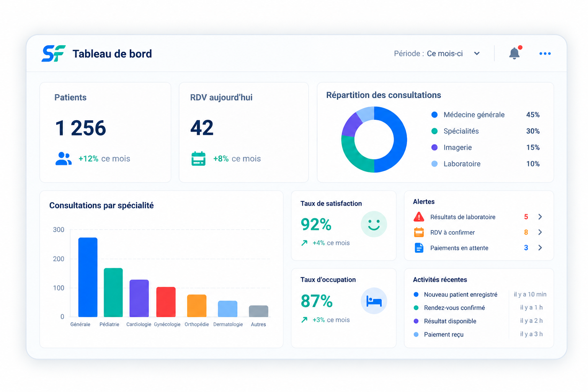
Task: Expand the RDV à confirmer alert chevron
Action: point(540,232)
